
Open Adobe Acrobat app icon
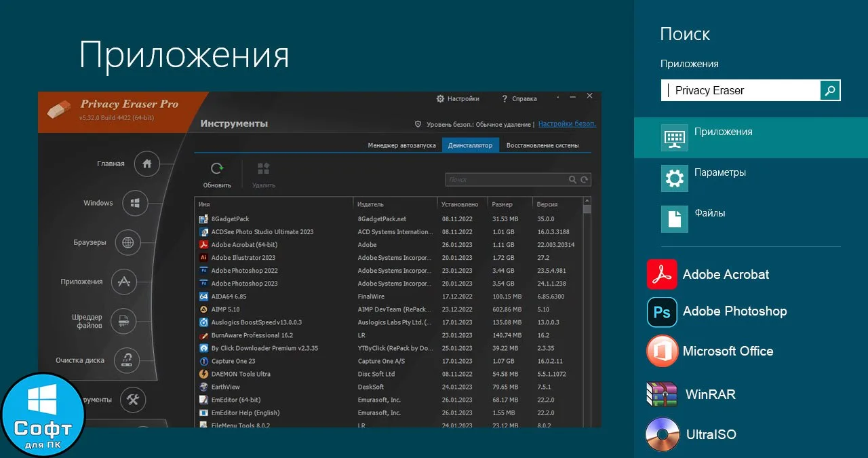(662, 275)
